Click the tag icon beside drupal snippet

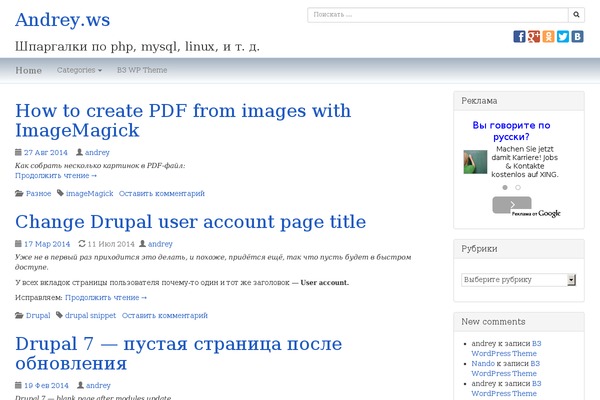(59, 315)
